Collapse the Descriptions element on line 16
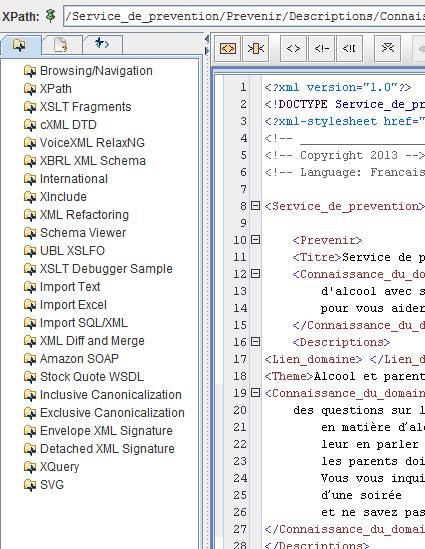The image size is (425, 549). click(x=256, y=341)
